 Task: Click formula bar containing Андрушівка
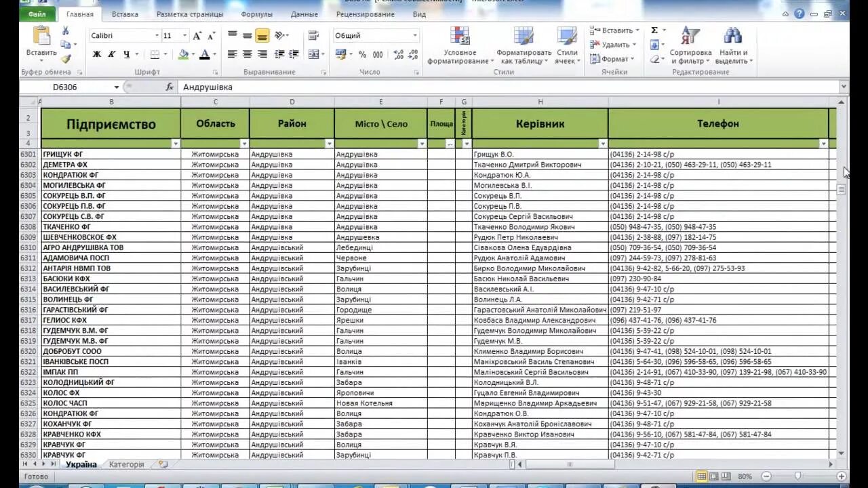(x=509, y=87)
